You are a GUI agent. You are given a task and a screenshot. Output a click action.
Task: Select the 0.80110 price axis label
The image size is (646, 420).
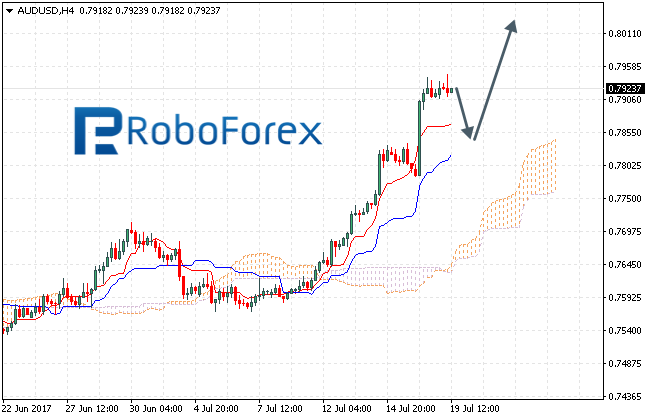(625, 34)
